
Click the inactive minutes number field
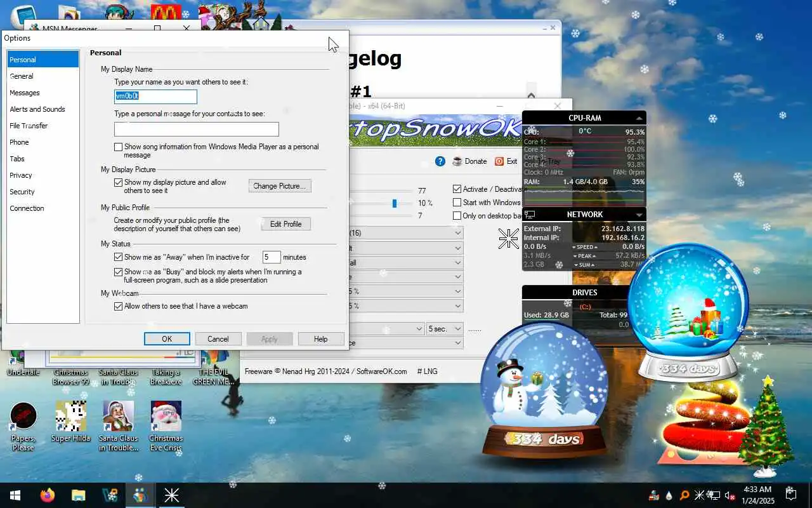pyautogui.click(x=272, y=257)
